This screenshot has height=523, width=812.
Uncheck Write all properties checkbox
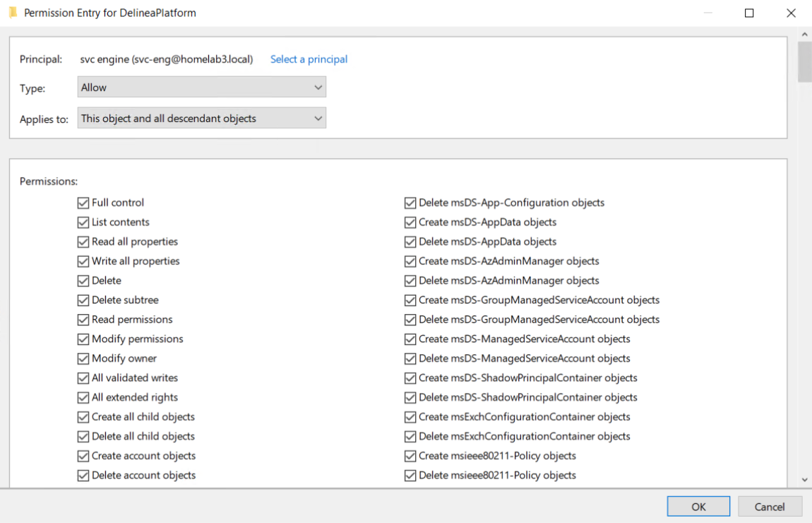point(83,262)
